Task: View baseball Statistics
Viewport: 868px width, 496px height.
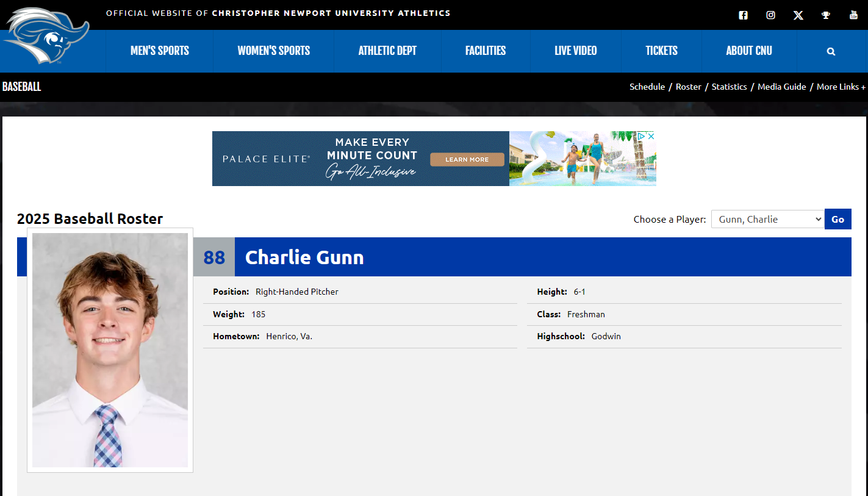Action: [729, 87]
